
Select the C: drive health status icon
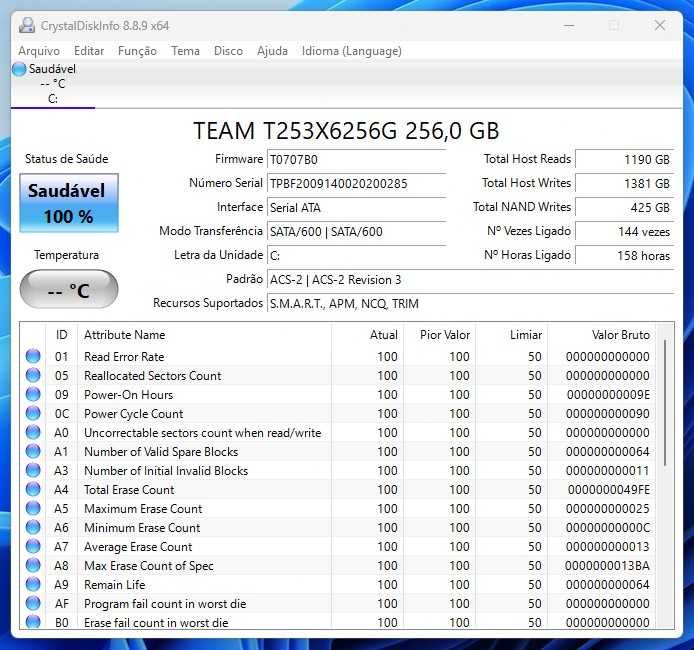tap(19, 69)
